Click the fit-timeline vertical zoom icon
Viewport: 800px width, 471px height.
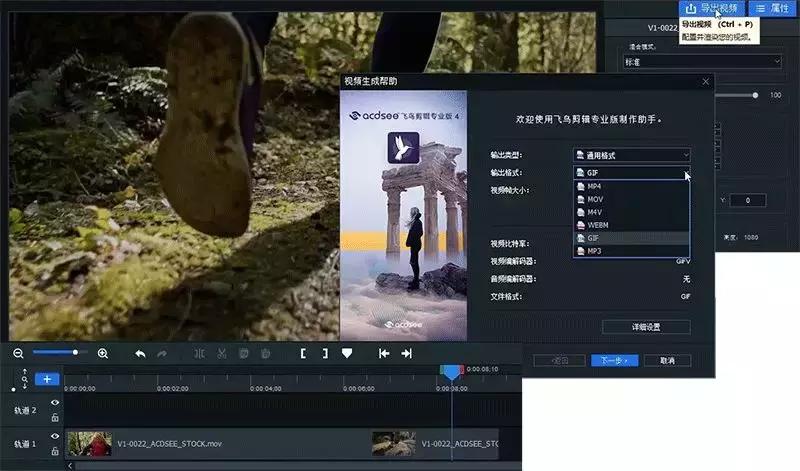tap(24, 379)
